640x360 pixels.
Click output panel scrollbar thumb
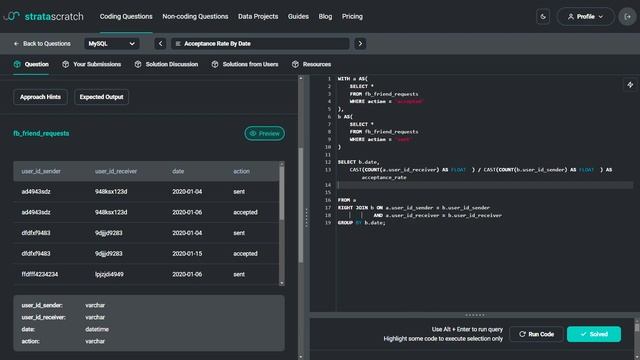(x=637, y=328)
